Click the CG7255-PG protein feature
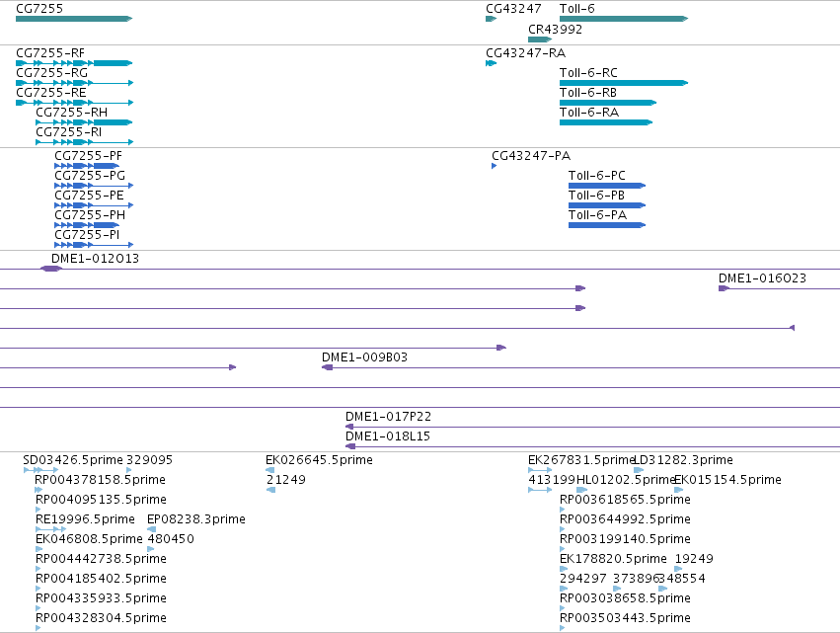Image resolution: width=840 pixels, height=633 pixels. click(x=94, y=186)
